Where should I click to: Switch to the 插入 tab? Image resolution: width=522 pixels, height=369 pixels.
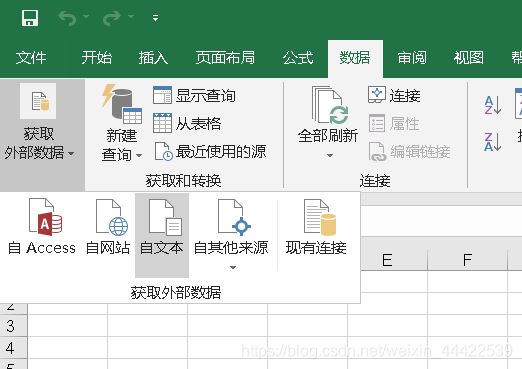click(153, 58)
